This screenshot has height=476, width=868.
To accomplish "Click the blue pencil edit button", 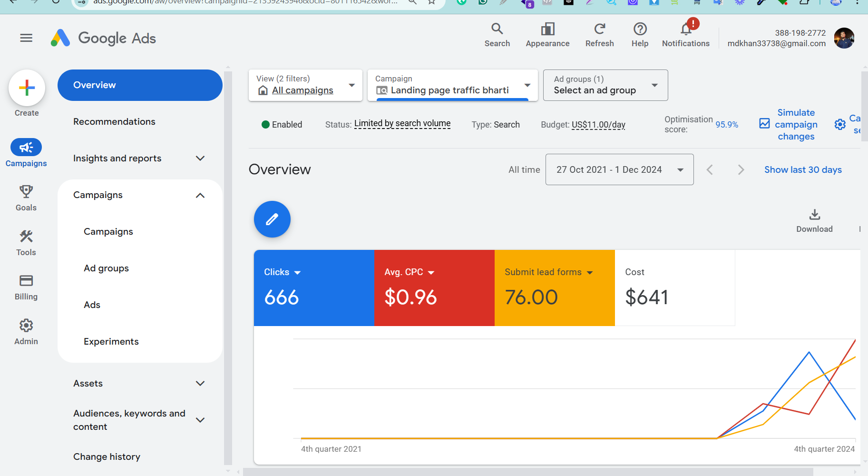I will point(272,219).
